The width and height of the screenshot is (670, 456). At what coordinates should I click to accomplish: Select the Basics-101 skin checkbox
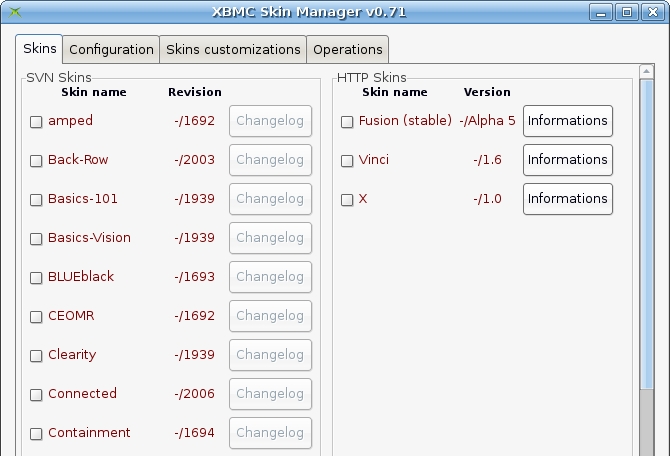point(36,200)
